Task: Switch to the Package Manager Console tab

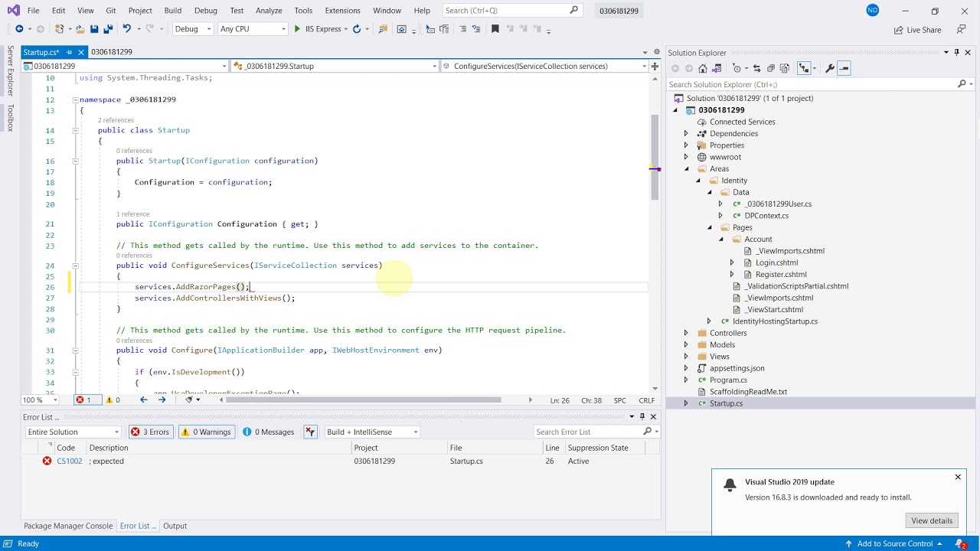Action: 68,526
